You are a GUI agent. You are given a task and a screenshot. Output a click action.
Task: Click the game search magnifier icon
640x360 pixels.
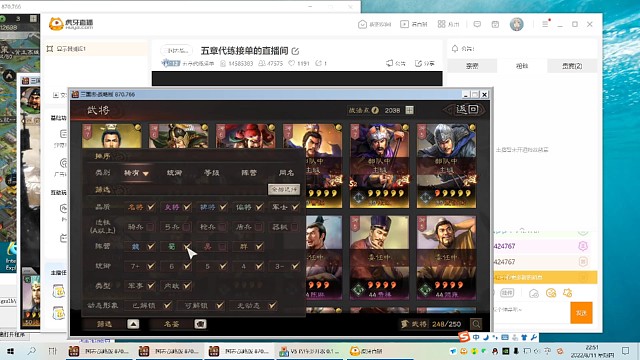[476, 324]
